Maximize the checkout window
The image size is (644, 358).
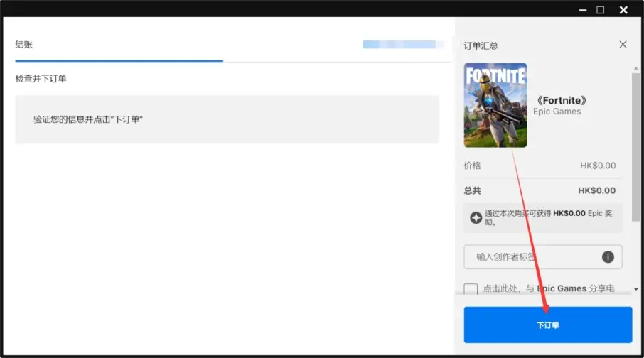(600, 10)
